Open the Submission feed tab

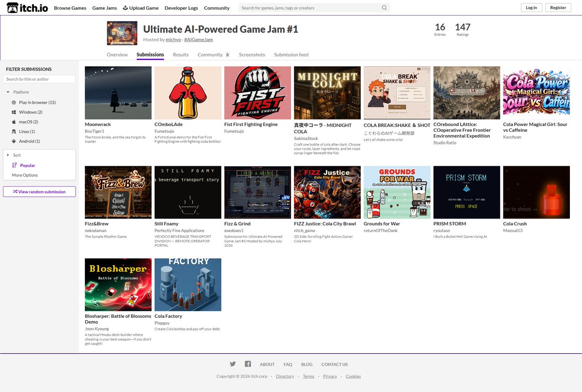click(291, 55)
